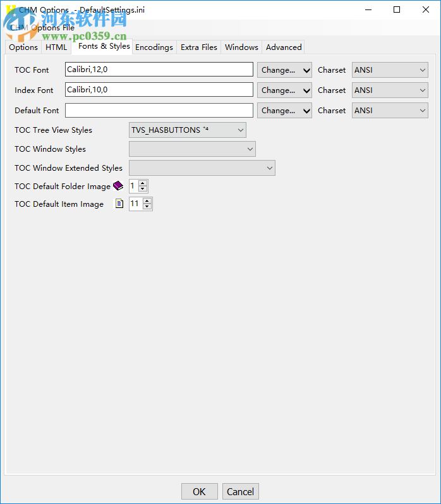Open the Index Font Charset dropdown

[x=390, y=90]
